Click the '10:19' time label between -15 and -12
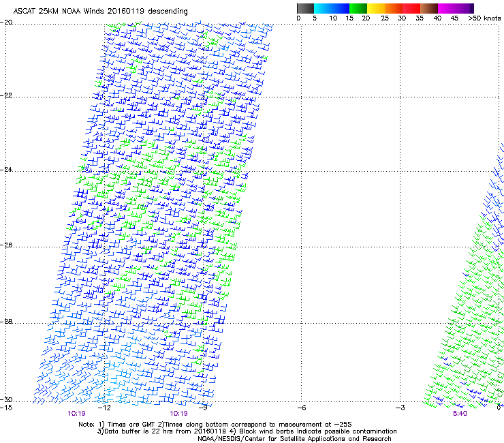Image resolution: width=504 pixels, height=443 pixels. click(76, 414)
